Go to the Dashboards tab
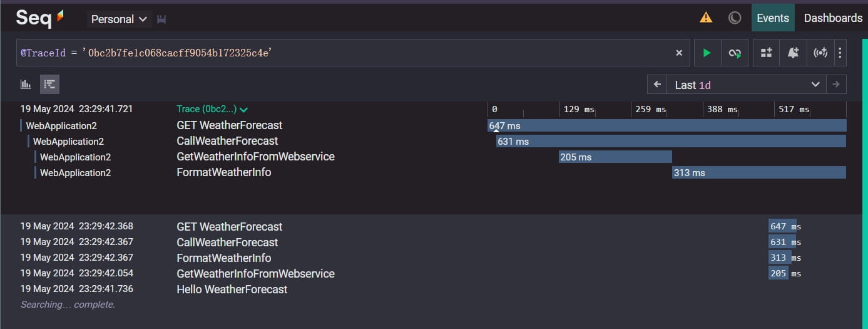The image size is (868, 329). click(833, 18)
